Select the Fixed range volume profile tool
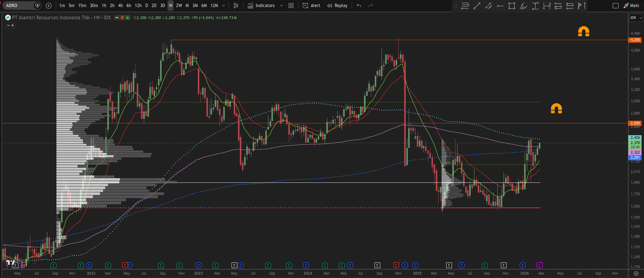 pos(581,6)
